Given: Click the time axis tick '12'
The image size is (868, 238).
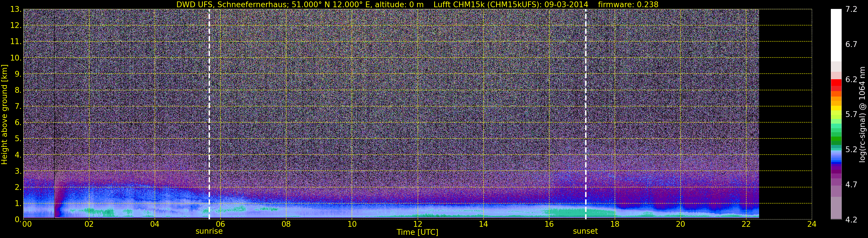Looking at the screenshot, I should [x=417, y=224].
